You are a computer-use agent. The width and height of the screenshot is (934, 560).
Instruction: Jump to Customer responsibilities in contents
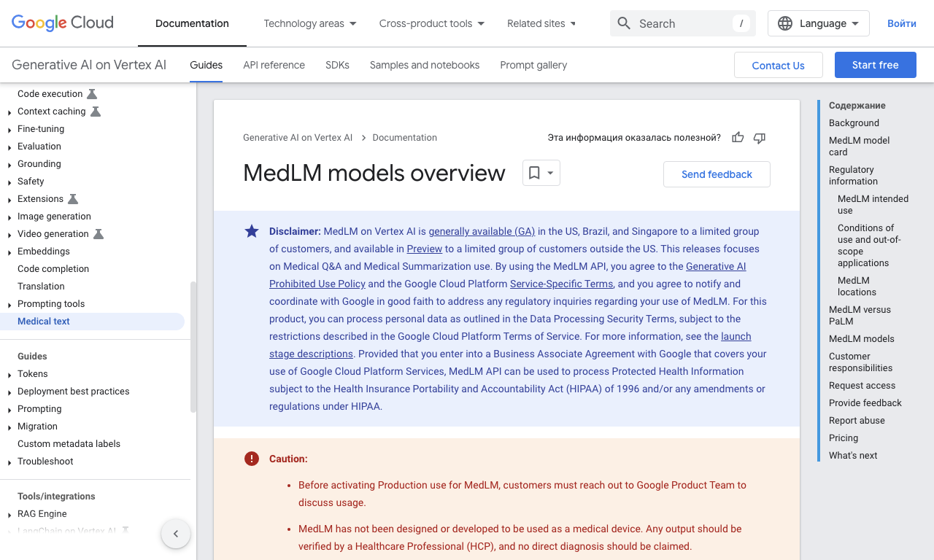coord(860,362)
